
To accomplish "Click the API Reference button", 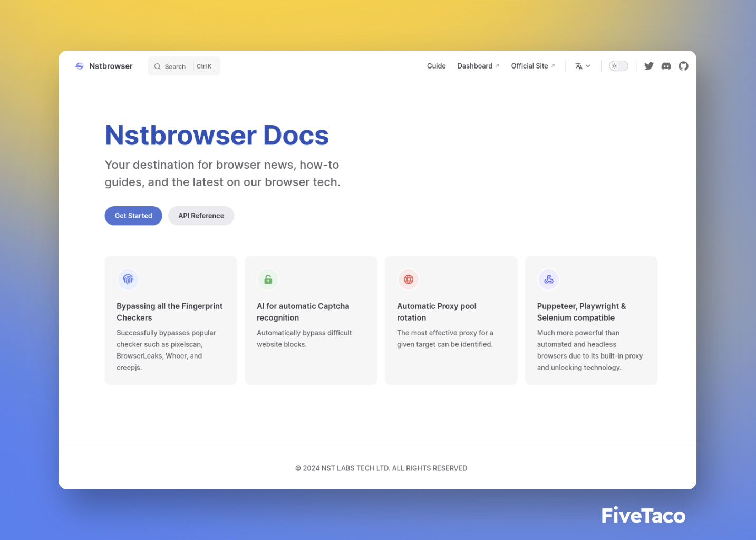I will coord(201,216).
